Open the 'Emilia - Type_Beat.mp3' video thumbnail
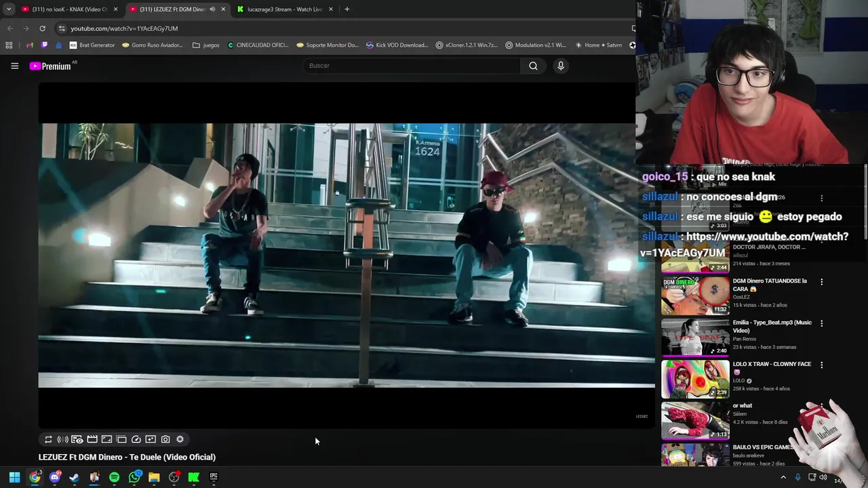The height and width of the screenshot is (488, 868). (695, 337)
